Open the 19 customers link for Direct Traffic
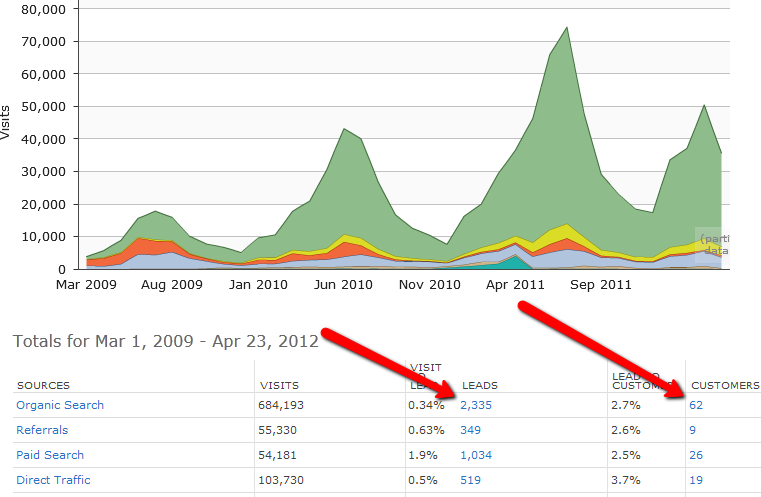The height and width of the screenshot is (497, 761). (696, 480)
